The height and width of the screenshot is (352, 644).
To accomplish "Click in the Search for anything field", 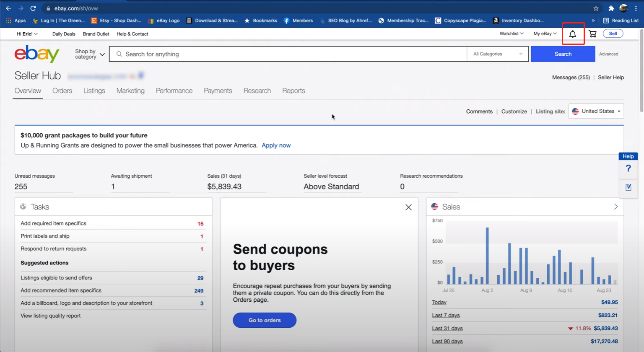I will click(288, 54).
